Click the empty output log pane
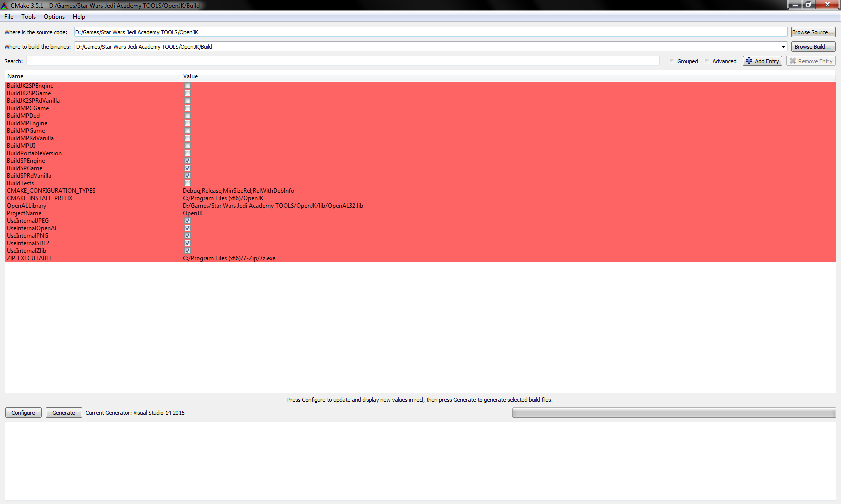The width and height of the screenshot is (841, 504). (420, 461)
